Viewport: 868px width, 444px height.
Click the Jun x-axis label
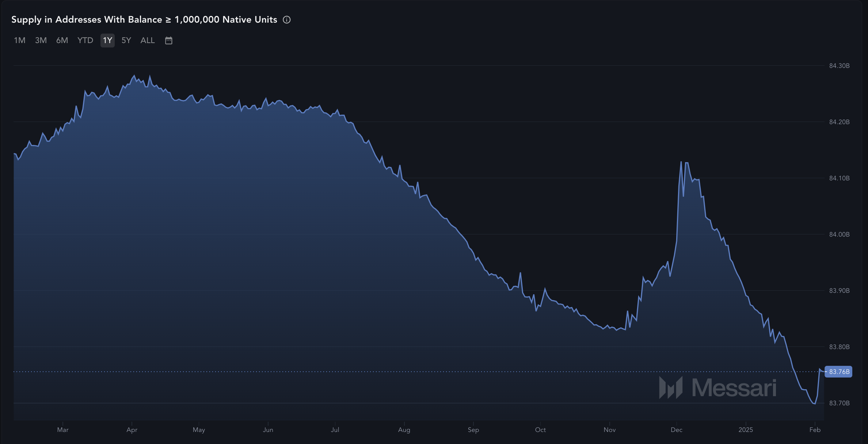(268, 430)
